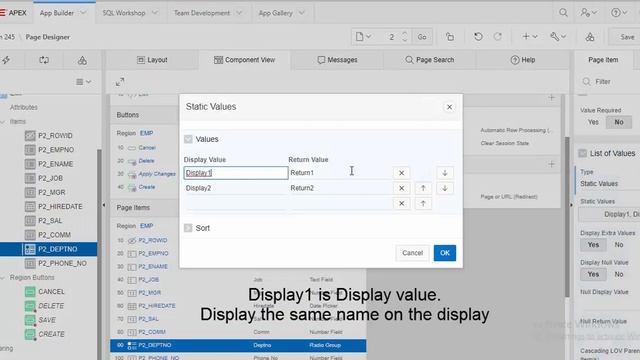Delete the Display2 row with X
Image resolution: width=640 pixels, height=360 pixels.
click(x=401, y=188)
